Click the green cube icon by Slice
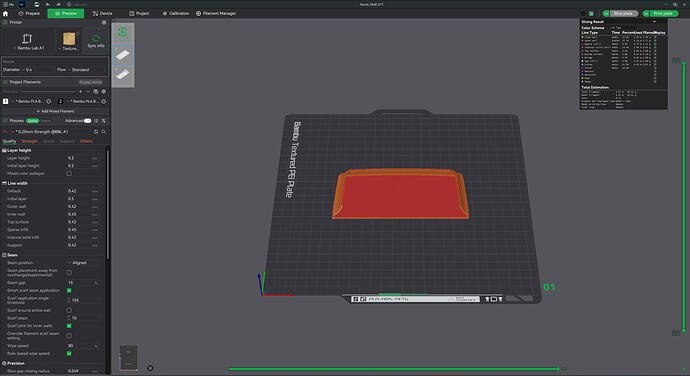This screenshot has width=690, height=376. [x=591, y=14]
